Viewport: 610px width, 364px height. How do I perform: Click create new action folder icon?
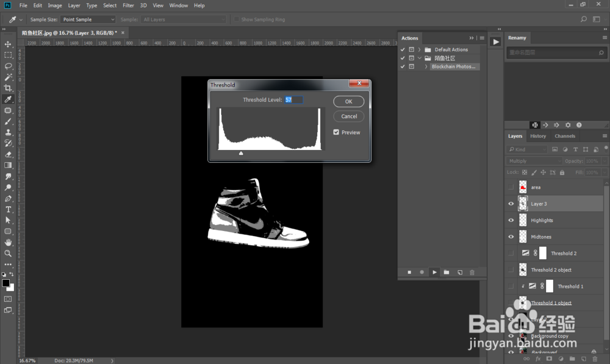click(447, 273)
